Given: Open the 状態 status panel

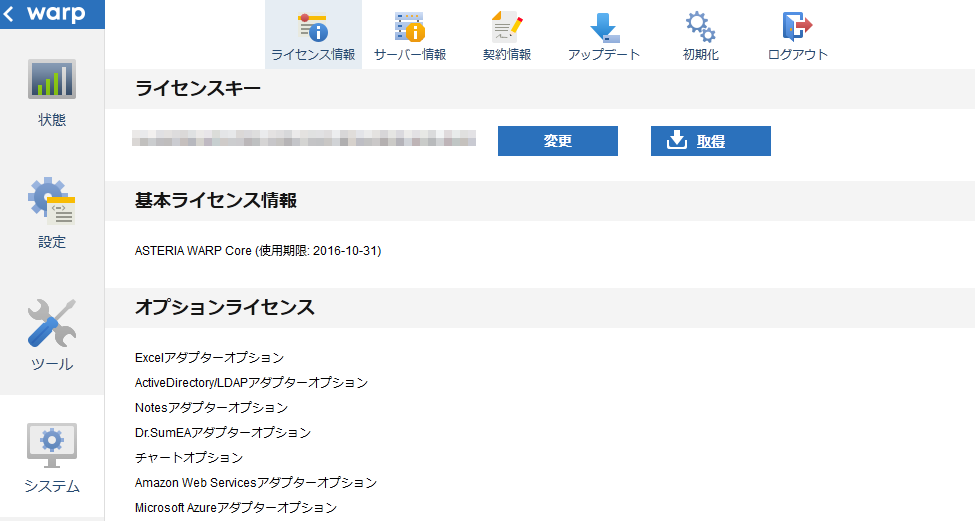Looking at the screenshot, I should pyautogui.click(x=52, y=93).
